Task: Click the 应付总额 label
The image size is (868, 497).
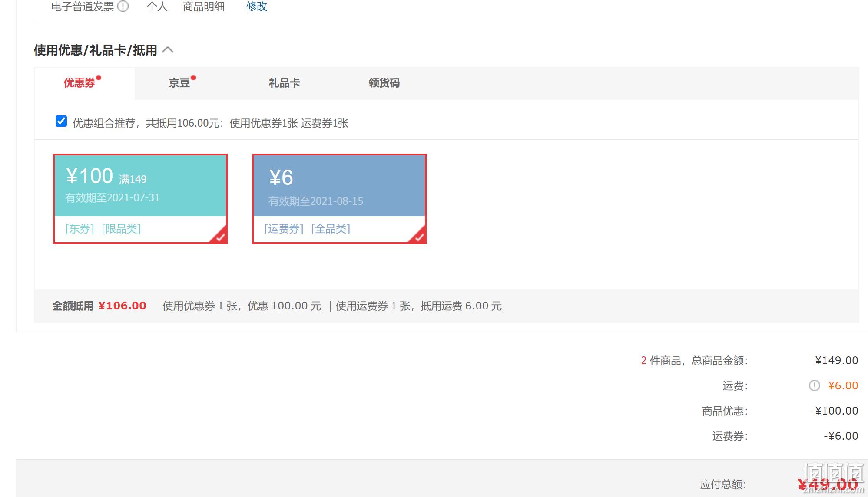Action: point(723,484)
